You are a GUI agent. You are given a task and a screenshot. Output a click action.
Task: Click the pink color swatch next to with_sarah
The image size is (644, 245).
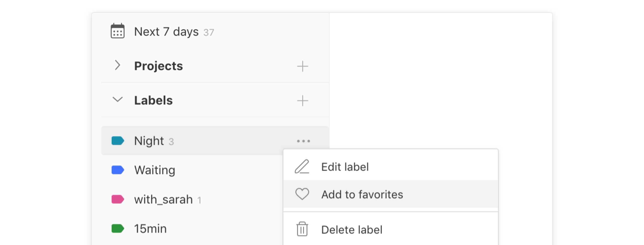coord(118,199)
